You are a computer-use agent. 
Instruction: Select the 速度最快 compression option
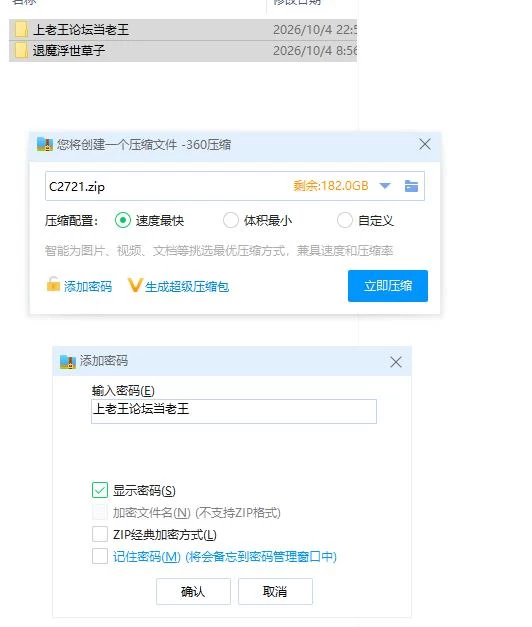click(x=123, y=220)
